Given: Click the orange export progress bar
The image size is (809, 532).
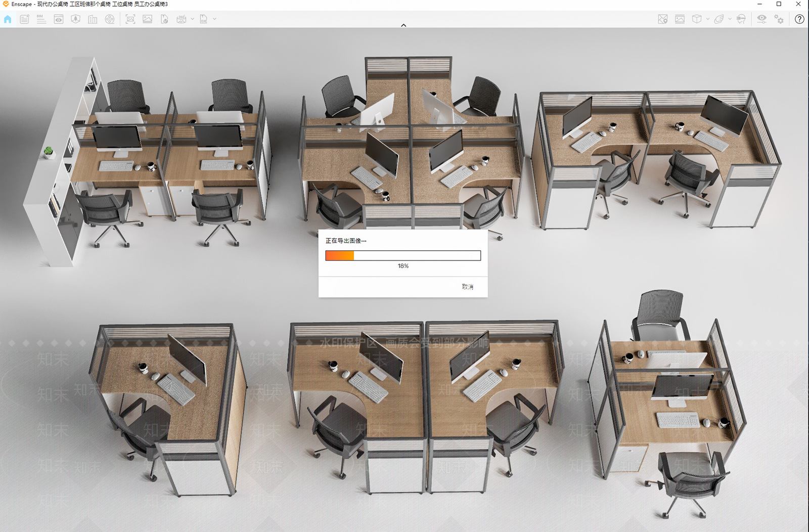Looking at the screenshot, I should pos(403,256).
